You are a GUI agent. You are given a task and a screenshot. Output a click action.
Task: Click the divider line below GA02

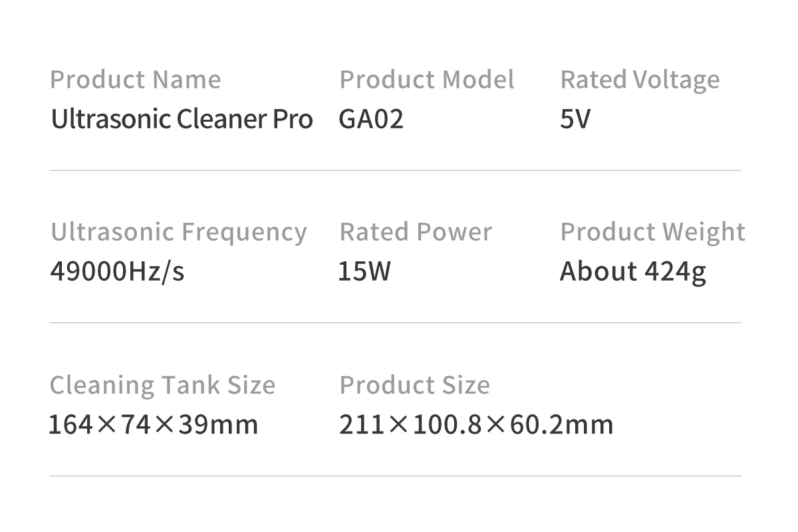(395, 170)
